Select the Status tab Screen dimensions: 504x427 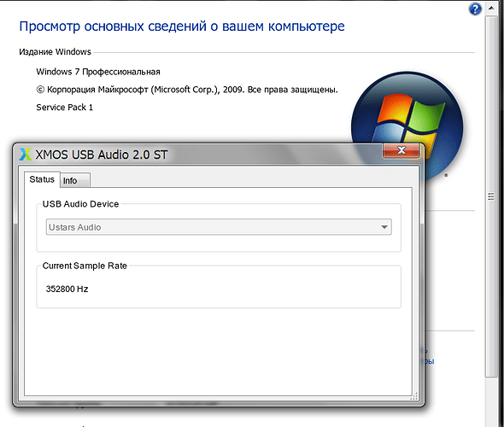point(42,179)
